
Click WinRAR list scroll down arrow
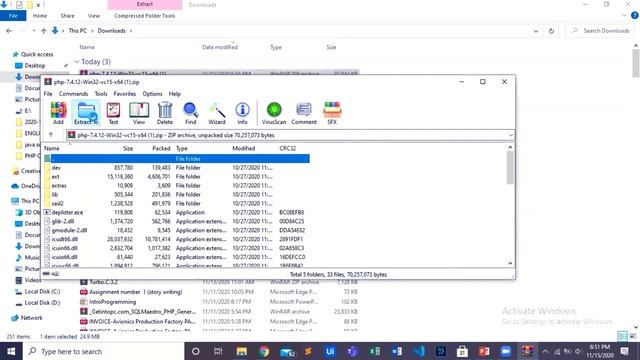510,263
